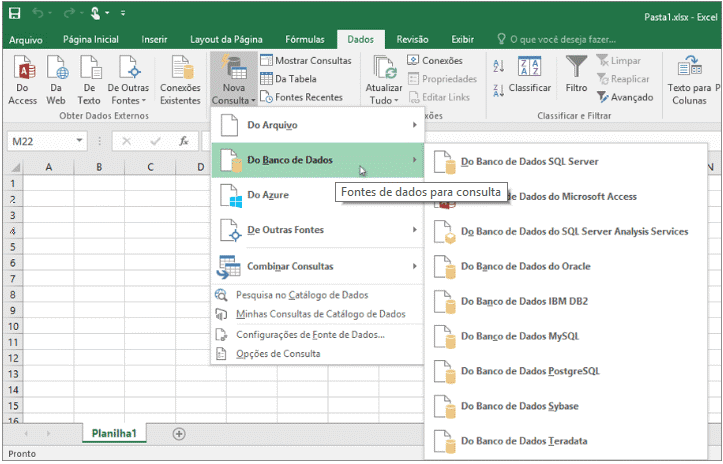Open Minhas Consultas de Catálogo de Dados

[318, 314]
